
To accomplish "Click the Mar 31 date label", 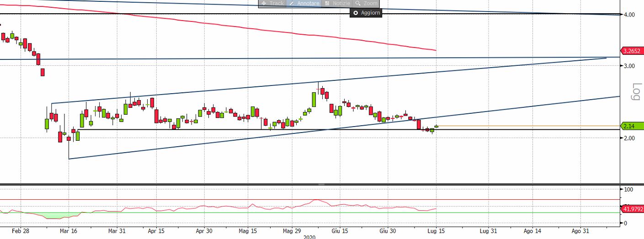I will coord(117,231).
